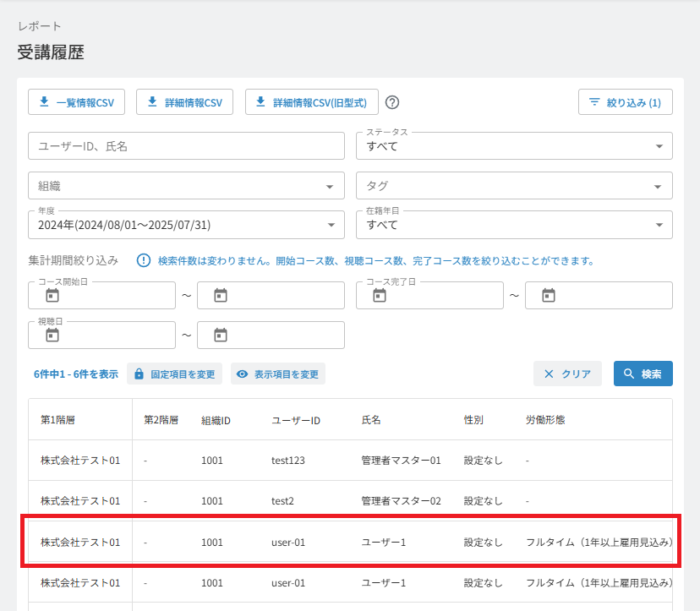
Task: Click 固定項目を変更 lock button
Action: 174,374
